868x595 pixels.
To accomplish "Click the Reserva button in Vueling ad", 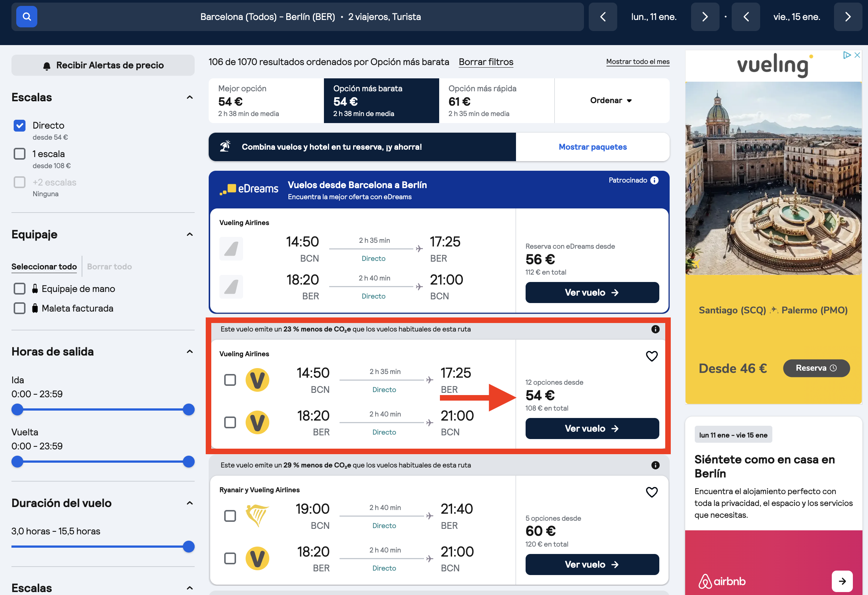I will pyautogui.click(x=816, y=368).
